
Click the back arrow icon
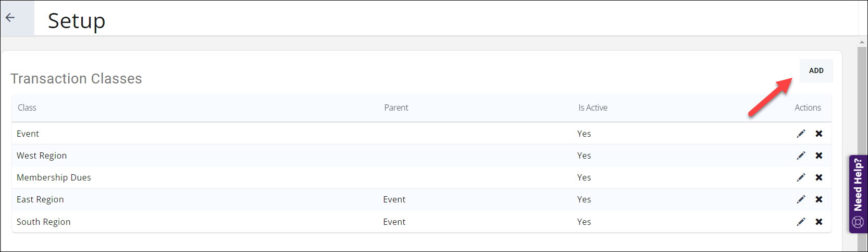10,18
